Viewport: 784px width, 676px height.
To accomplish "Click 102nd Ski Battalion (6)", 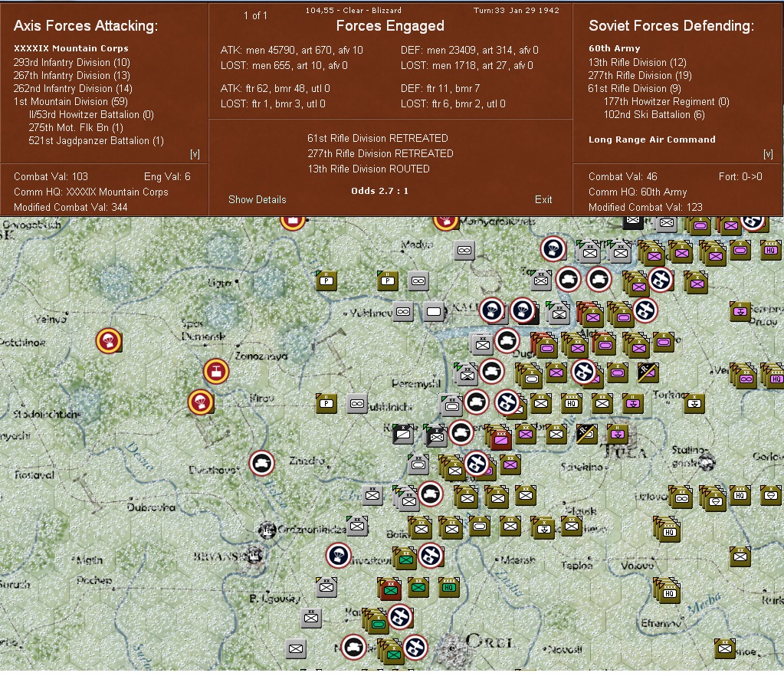I will [654, 114].
